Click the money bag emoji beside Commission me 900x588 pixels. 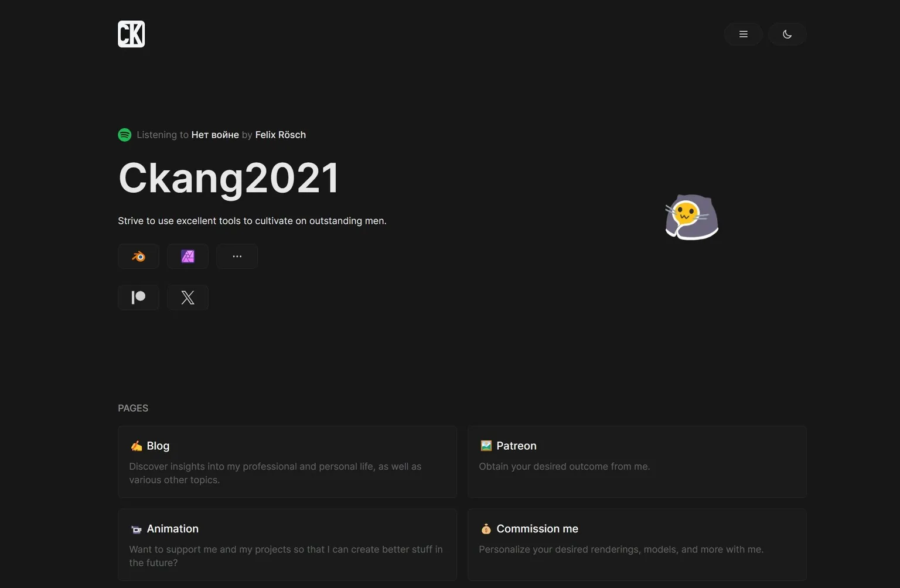[x=486, y=529]
